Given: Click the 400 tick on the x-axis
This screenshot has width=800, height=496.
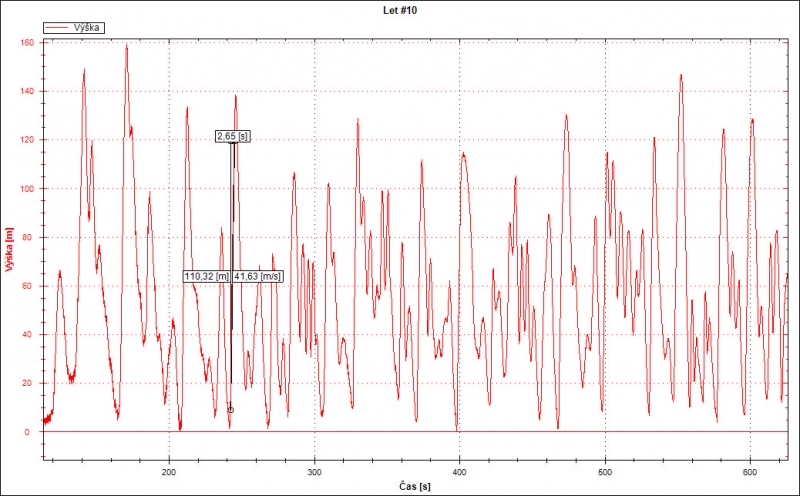Looking at the screenshot, I should point(459,470).
